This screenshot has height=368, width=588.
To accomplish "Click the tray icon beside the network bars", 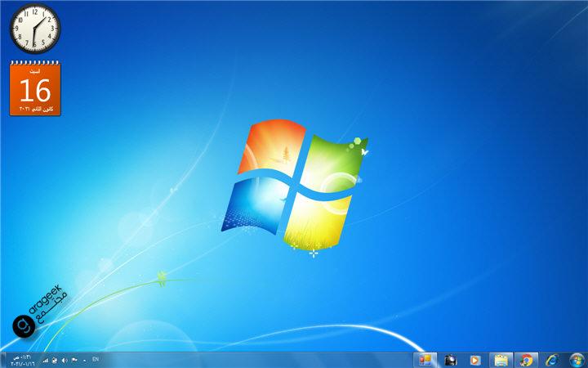I will click(55, 360).
